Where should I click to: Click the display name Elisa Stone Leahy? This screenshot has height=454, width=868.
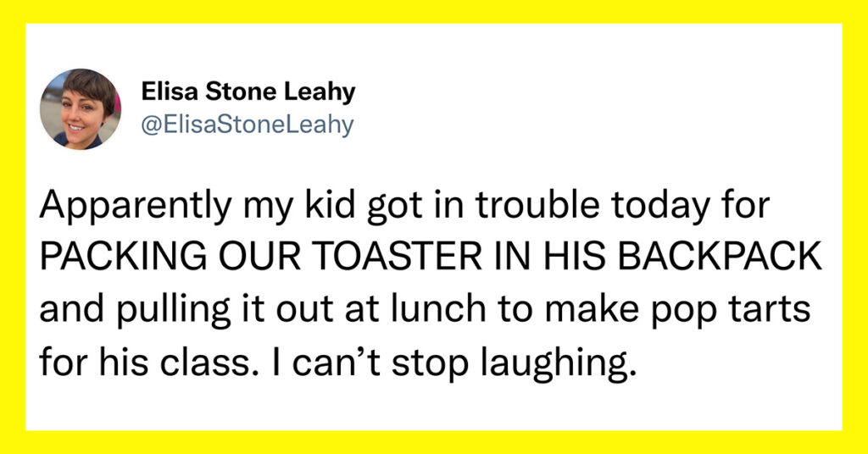tap(248, 91)
